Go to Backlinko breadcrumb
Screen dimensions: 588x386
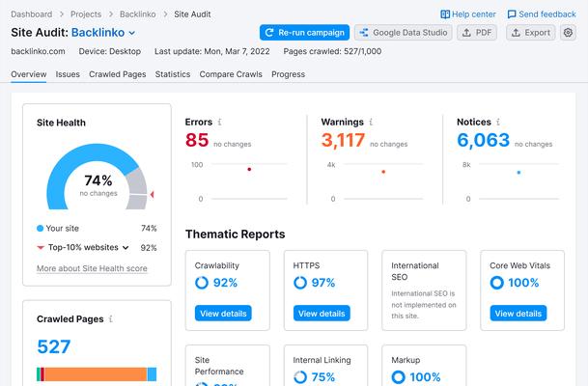[138, 14]
